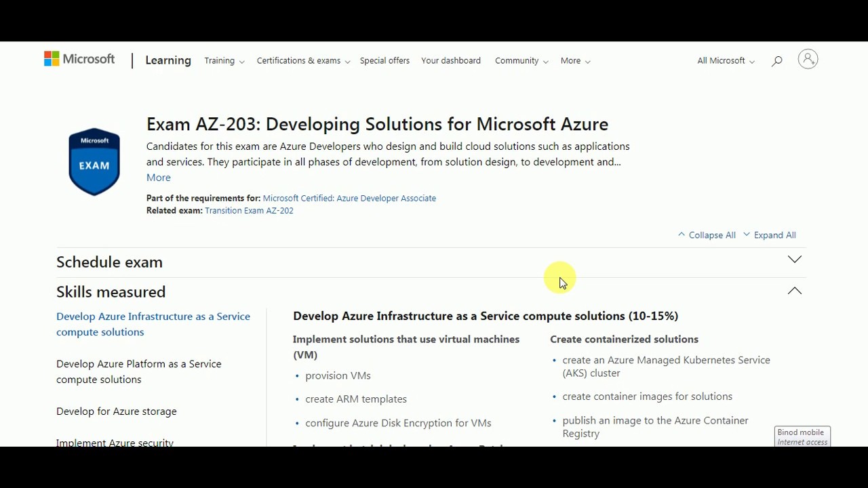The image size is (868, 488).
Task: Click the Learning site title link
Action: [x=168, y=60]
